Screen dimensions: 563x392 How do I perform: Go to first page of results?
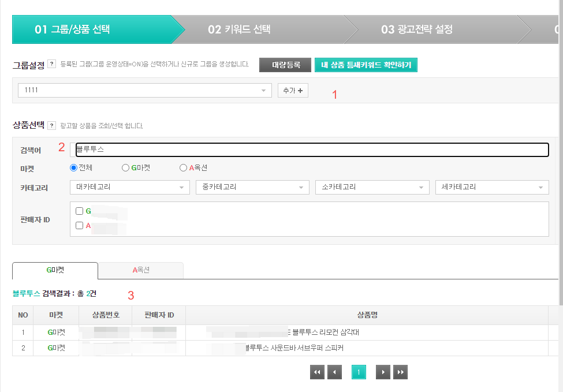click(x=317, y=372)
